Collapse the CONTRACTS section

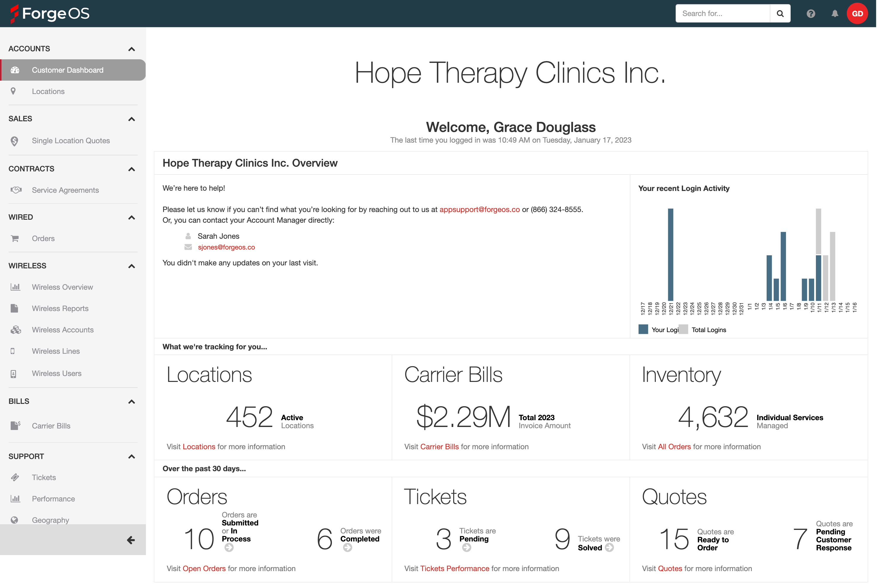(131, 169)
